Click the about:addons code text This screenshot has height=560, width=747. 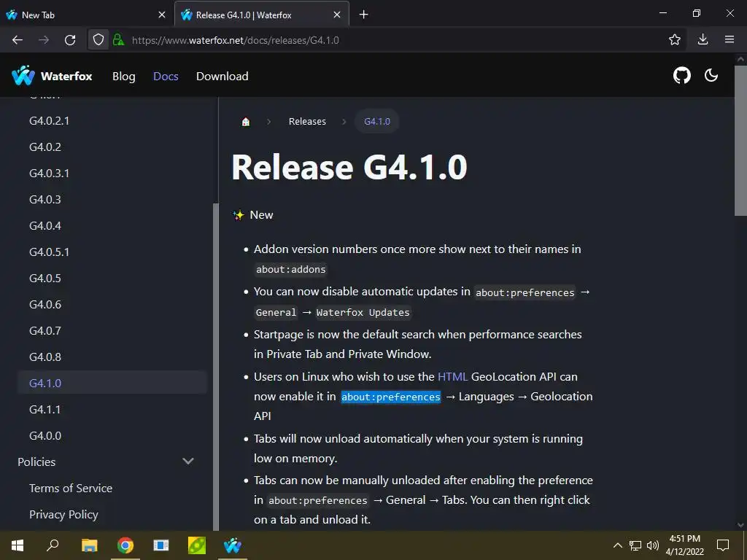(290, 270)
